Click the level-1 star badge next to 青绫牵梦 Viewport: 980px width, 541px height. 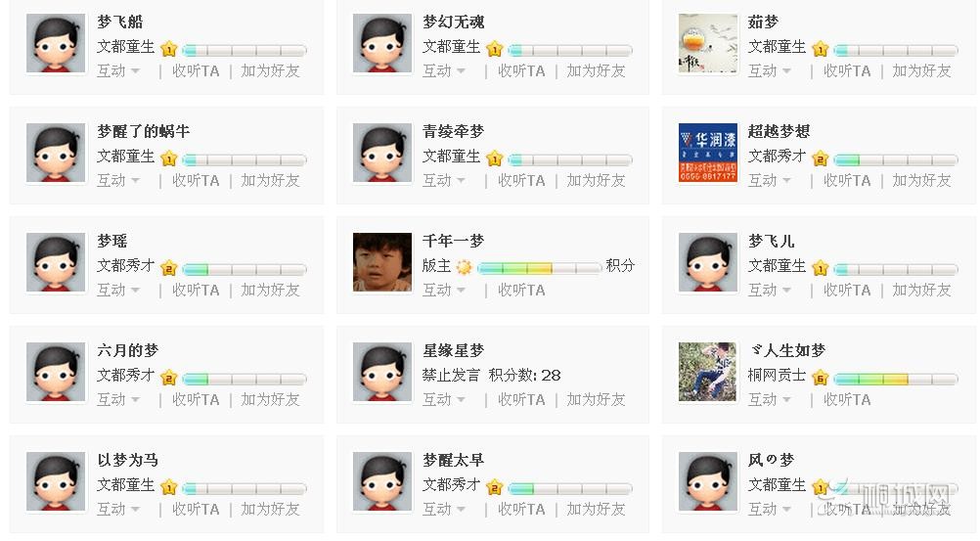[494, 158]
